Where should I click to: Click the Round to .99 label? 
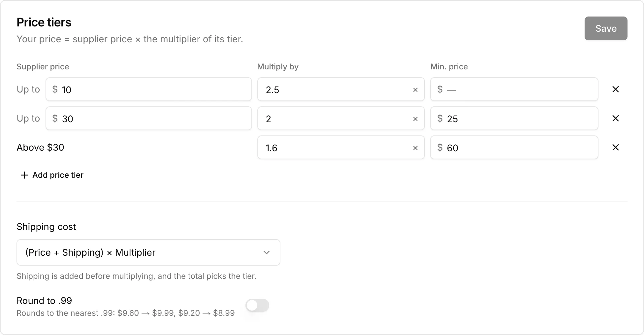(x=44, y=301)
